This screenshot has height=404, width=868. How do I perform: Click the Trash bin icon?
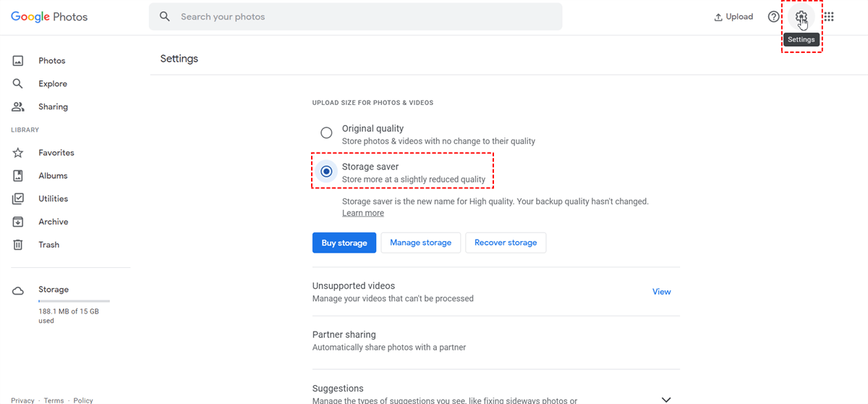point(18,245)
